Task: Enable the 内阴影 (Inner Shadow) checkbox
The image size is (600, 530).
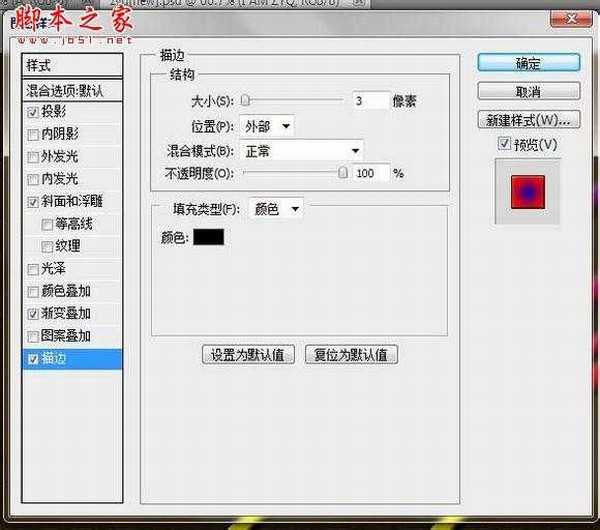Action: (33, 134)
